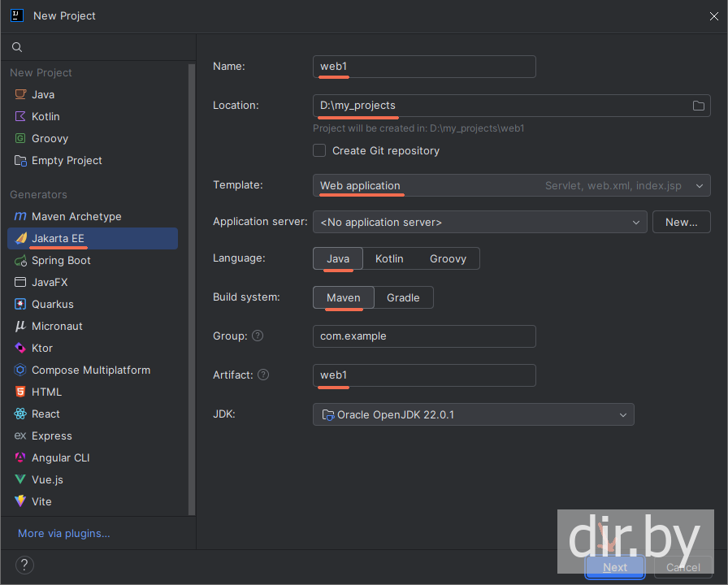Expand the Template dropdown
Image resolution: width=728 pixels, height=585 pixels.
[699, 185]
